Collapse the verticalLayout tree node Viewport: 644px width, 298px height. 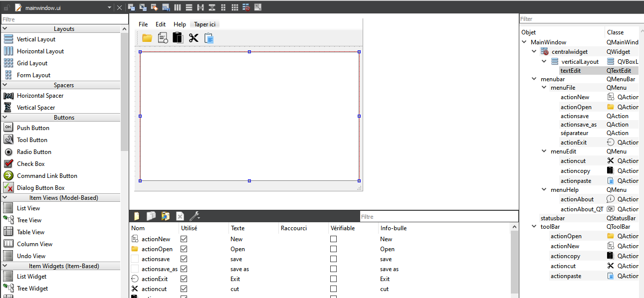(544, 62)
